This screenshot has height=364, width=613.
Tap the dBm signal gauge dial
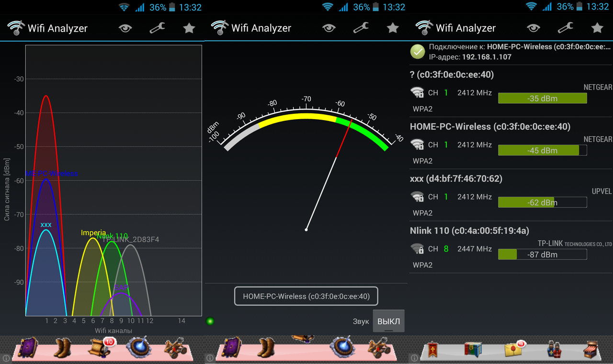click(306, 163)
